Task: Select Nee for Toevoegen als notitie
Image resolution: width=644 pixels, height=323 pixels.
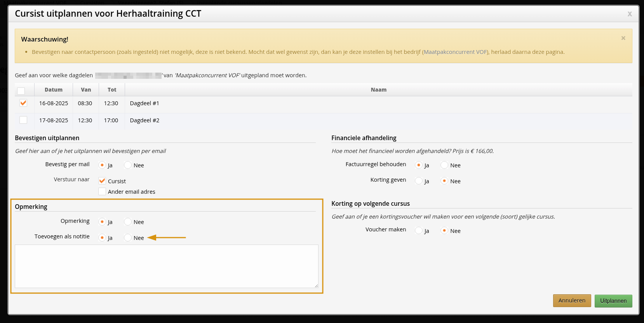Action: [128, 238]
